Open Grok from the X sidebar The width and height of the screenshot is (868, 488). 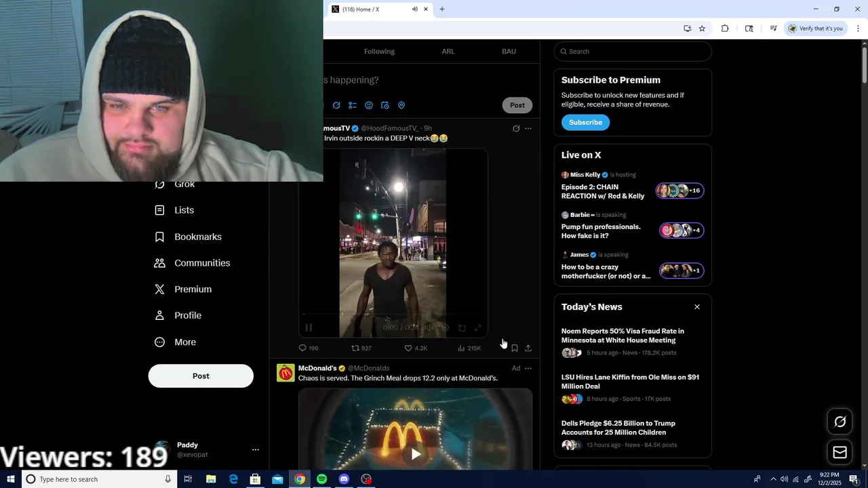point(175,185)
